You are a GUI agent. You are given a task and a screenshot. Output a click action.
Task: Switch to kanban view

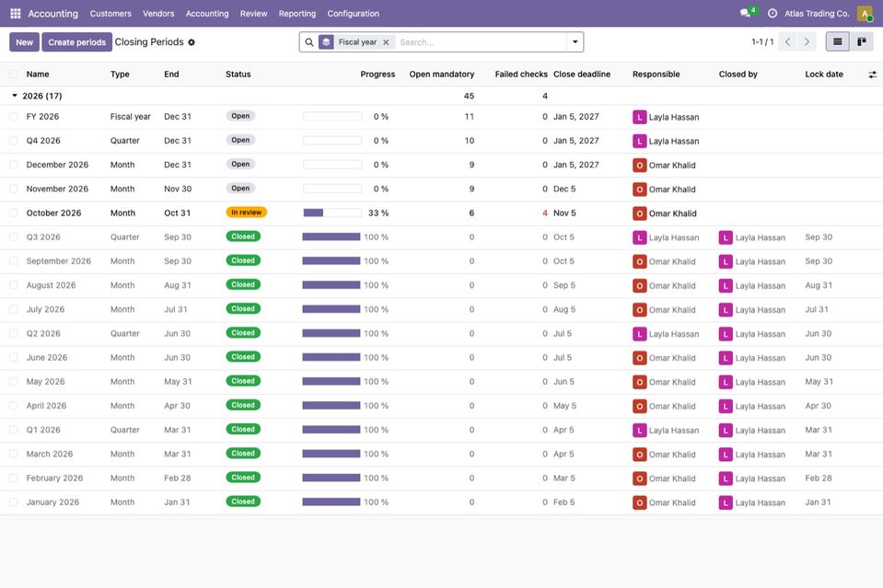pyautogui.click(x=862, y=41)
